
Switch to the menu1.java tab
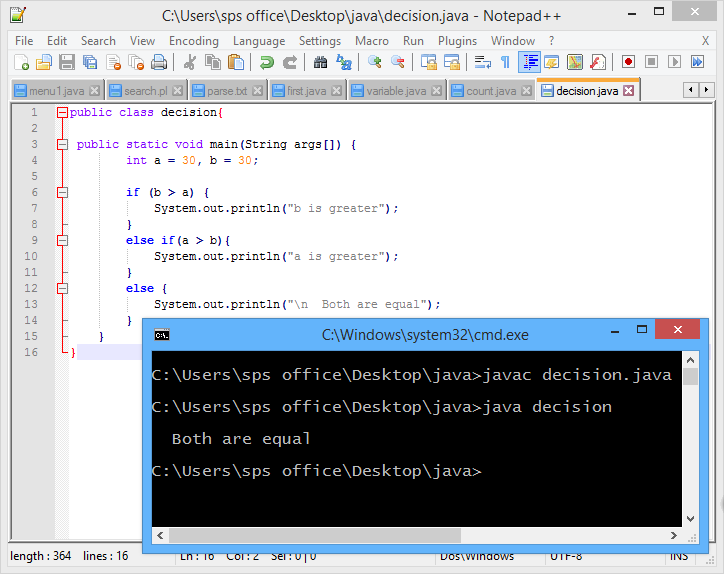pyautogui.click(x=56, y=91)
